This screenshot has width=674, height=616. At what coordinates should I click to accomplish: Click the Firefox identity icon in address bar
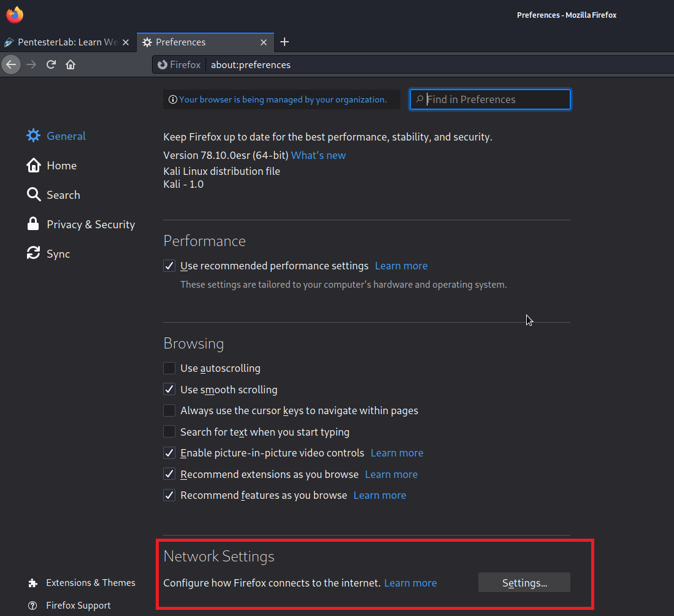coord(163,64)
